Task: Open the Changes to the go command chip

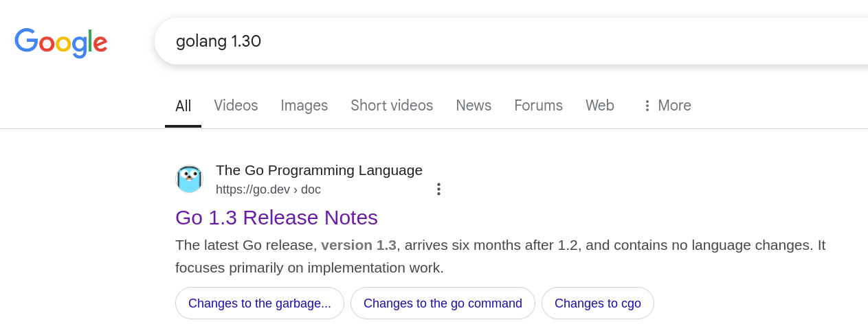Action: tap(443, 303)
